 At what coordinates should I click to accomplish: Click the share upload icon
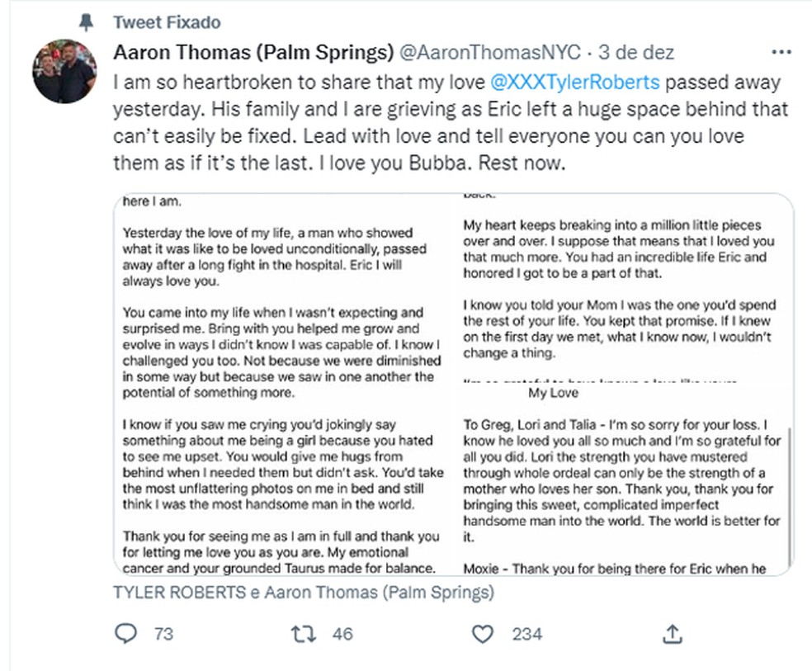pos(673,633)
